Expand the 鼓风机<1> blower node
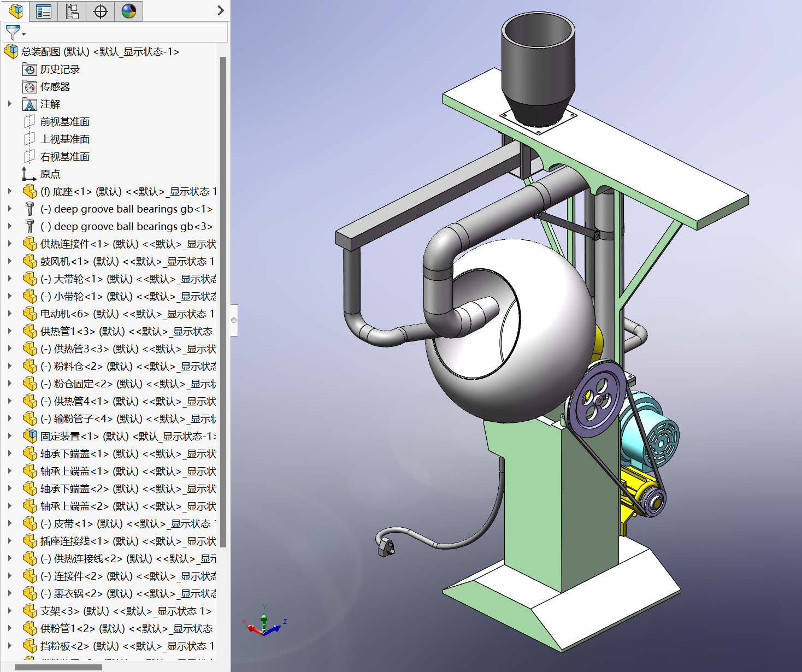Screen dimensions: 802x672 click(x=9, y=261)
